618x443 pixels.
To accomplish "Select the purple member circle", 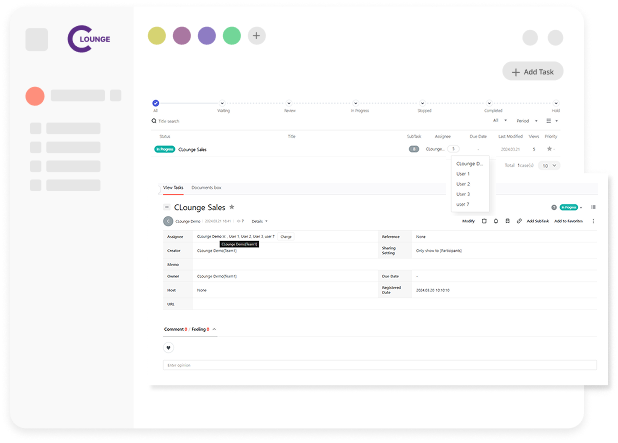I will [207, 36].
